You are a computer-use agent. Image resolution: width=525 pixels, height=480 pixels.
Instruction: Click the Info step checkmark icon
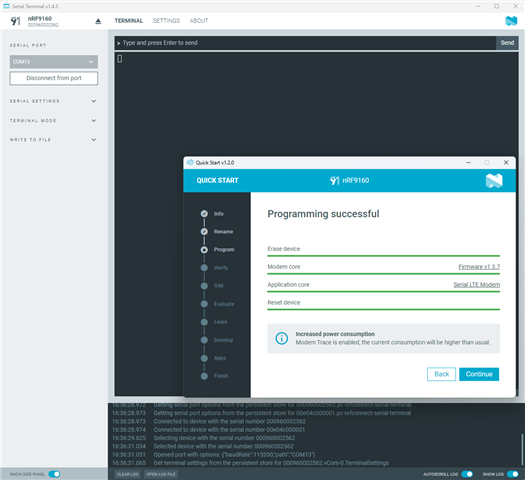(204, 214)
